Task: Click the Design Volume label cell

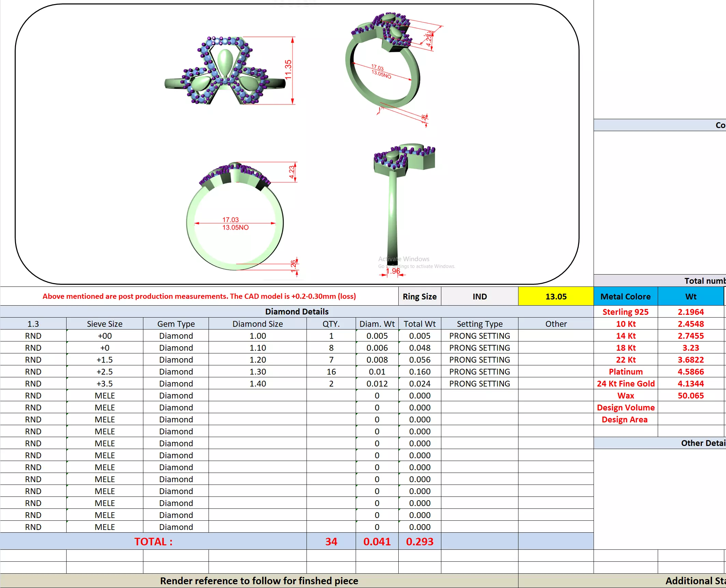Action: [625, 407]
